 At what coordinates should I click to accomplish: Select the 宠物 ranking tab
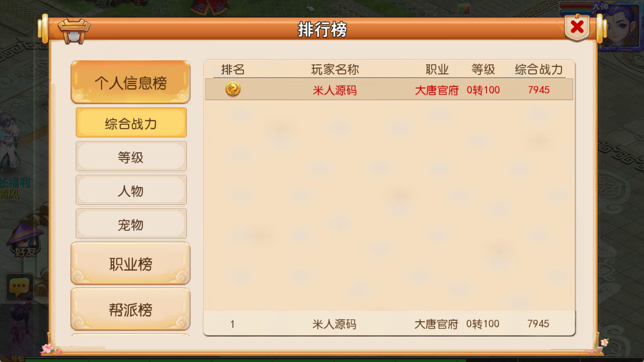[131, 224]
